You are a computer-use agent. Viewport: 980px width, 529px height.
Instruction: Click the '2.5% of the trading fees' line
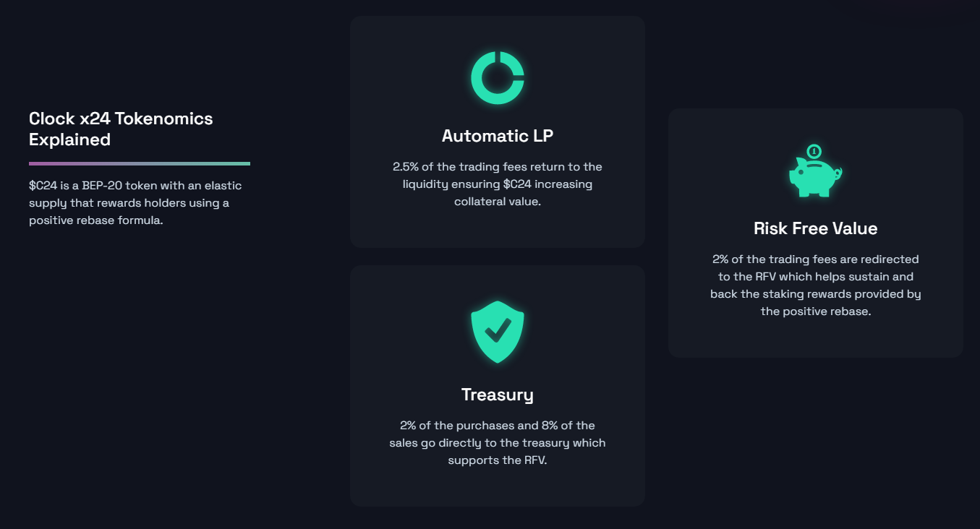pos(498,167)
